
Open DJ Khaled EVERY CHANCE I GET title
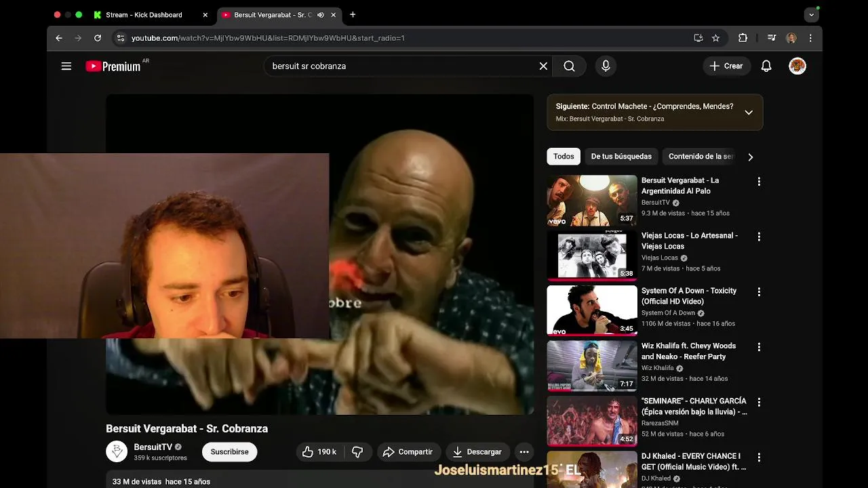coord(694,462)
